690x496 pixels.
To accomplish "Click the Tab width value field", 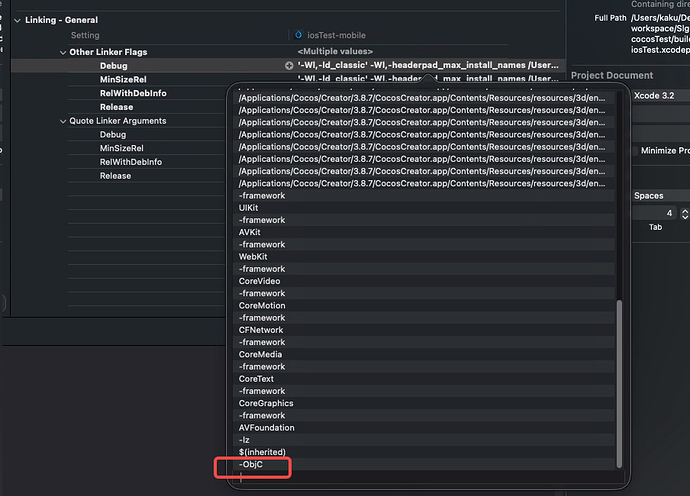I will click(654, 213).
